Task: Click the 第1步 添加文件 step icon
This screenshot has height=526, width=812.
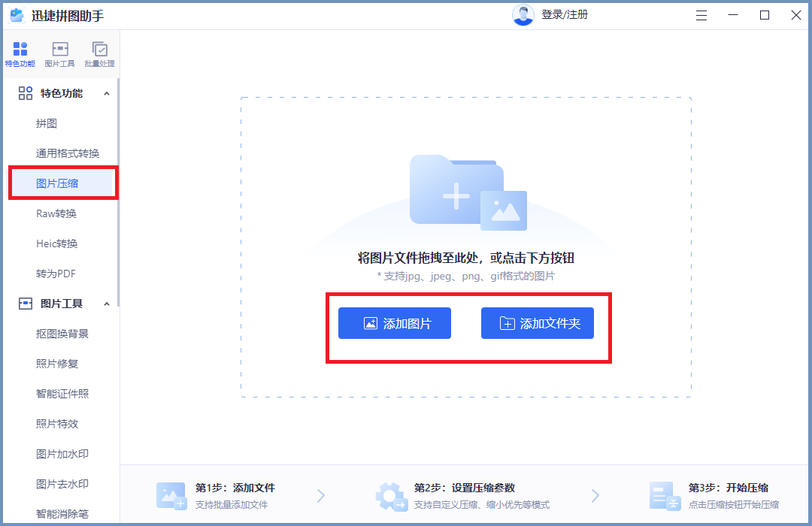Action: coord(171,496)
